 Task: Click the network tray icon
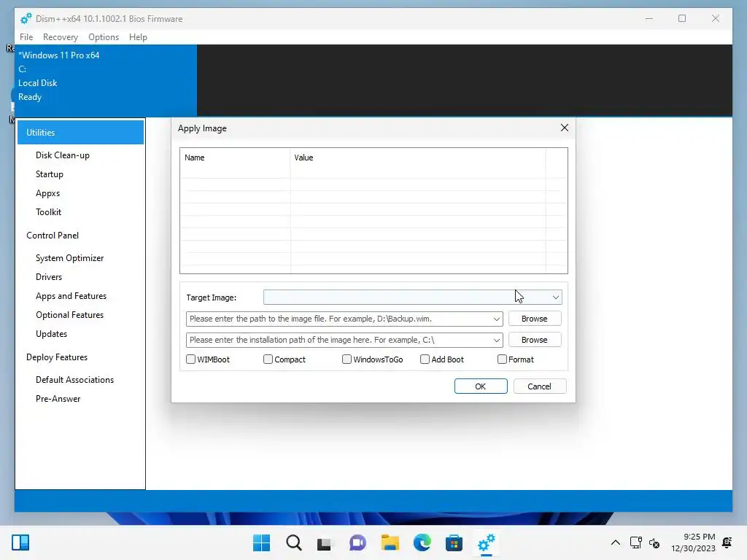(x=635, y=542)
